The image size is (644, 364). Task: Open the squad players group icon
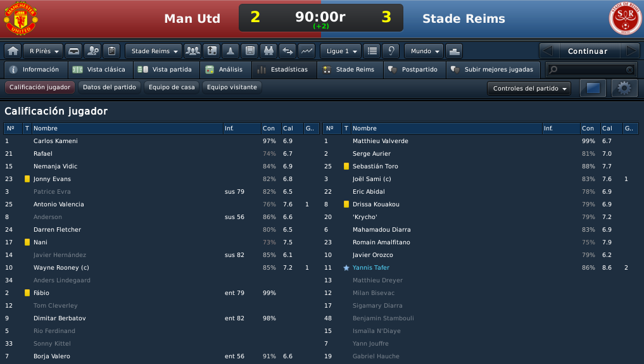[x=193, y=51]
